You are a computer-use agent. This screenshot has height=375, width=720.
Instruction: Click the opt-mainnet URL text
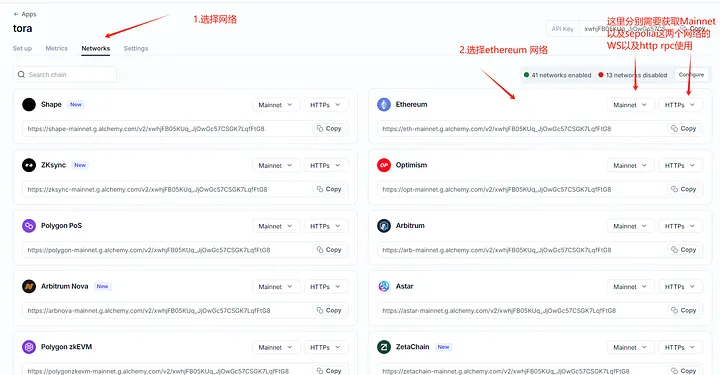[x=497, y=189]
